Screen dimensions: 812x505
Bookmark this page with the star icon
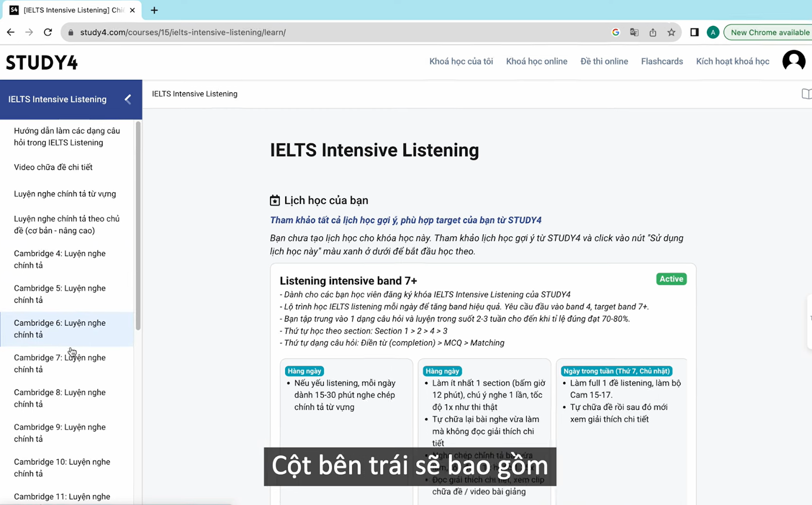(x=671, y=32)
